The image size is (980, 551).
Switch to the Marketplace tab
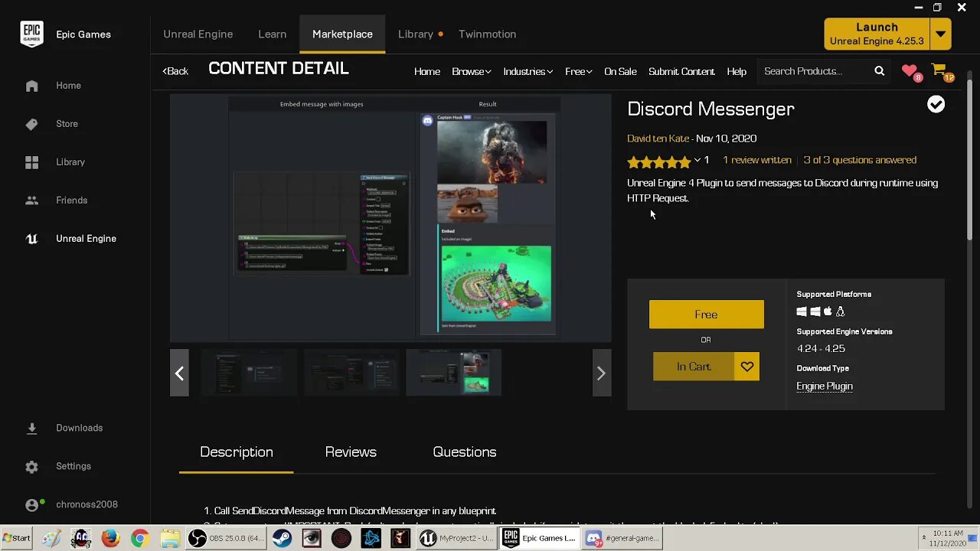342,34
